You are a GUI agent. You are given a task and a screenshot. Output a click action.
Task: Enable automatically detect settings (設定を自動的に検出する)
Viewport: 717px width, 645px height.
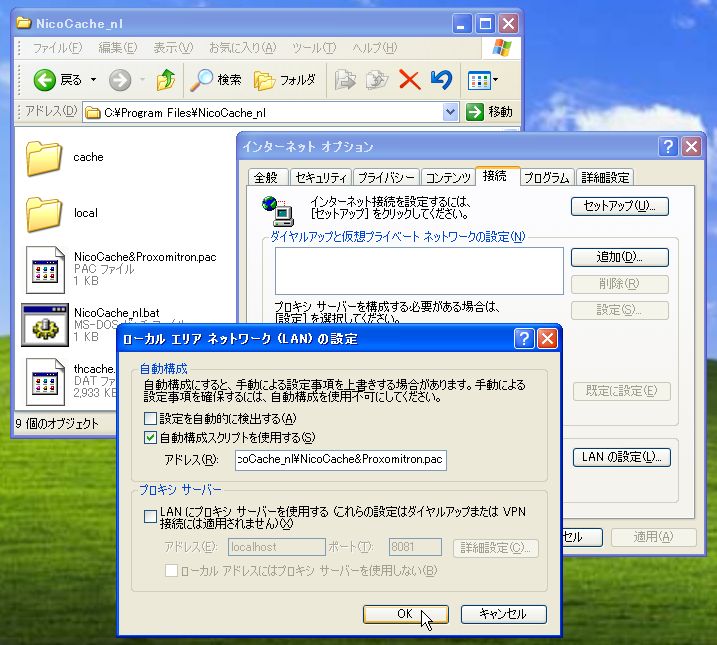150,418
